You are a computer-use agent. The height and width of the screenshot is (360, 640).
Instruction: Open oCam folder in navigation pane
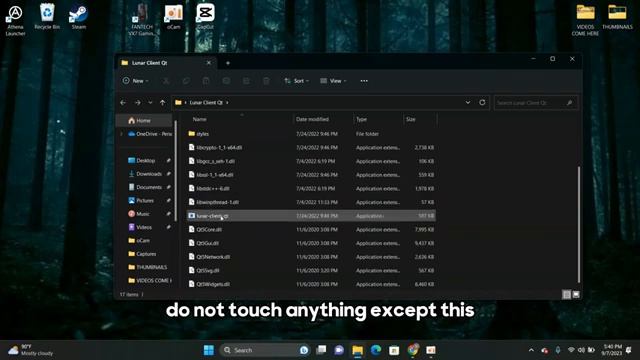(139, 240)
